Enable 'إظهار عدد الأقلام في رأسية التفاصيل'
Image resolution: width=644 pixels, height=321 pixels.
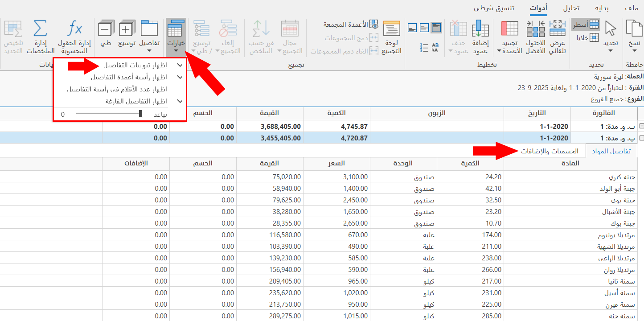point(117,89)
